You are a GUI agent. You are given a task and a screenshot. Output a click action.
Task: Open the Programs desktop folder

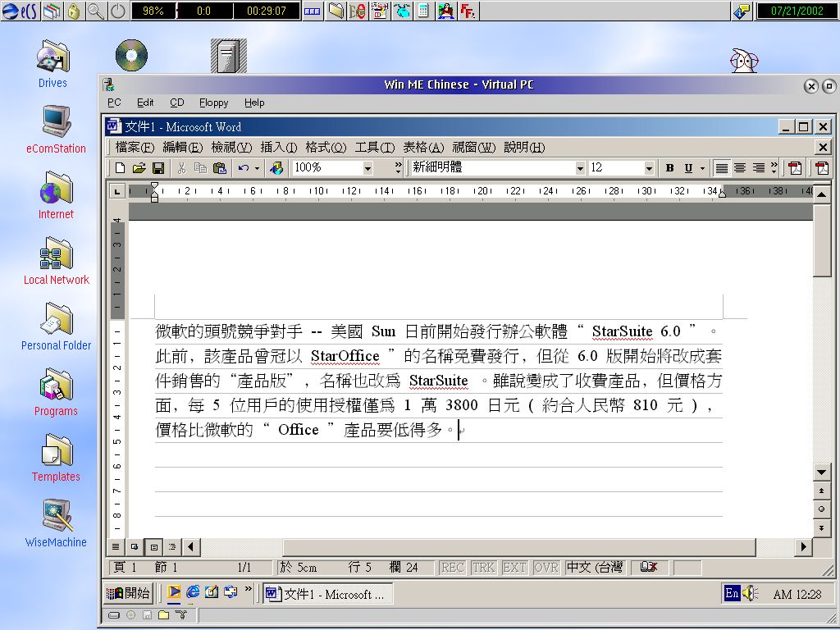pyautogui.click(x=56, y=393)
